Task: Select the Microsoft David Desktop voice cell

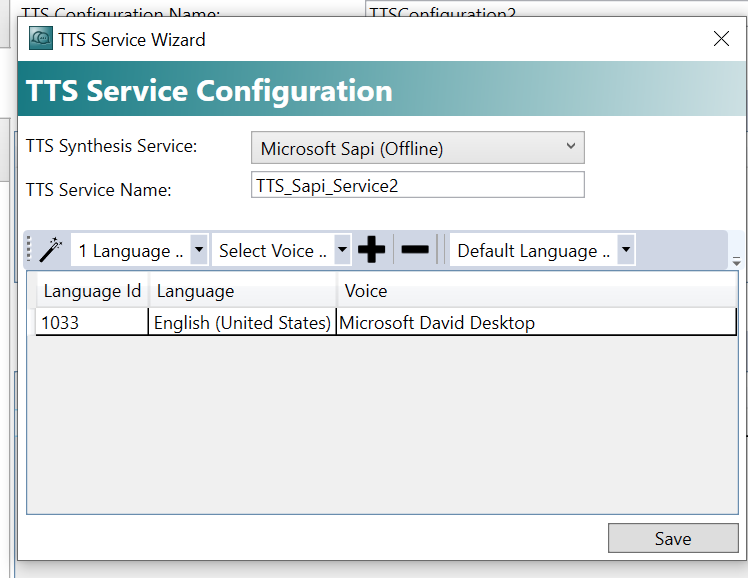Action: (x=536, y=323)
